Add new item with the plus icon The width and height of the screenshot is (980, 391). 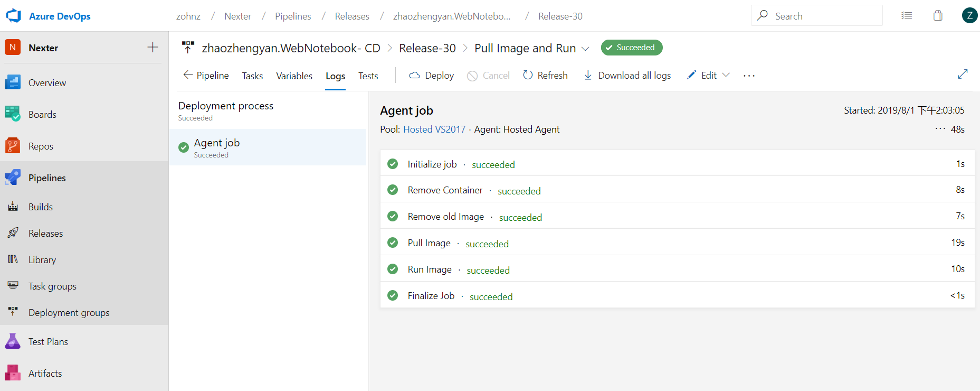click(x=153, y=48)
